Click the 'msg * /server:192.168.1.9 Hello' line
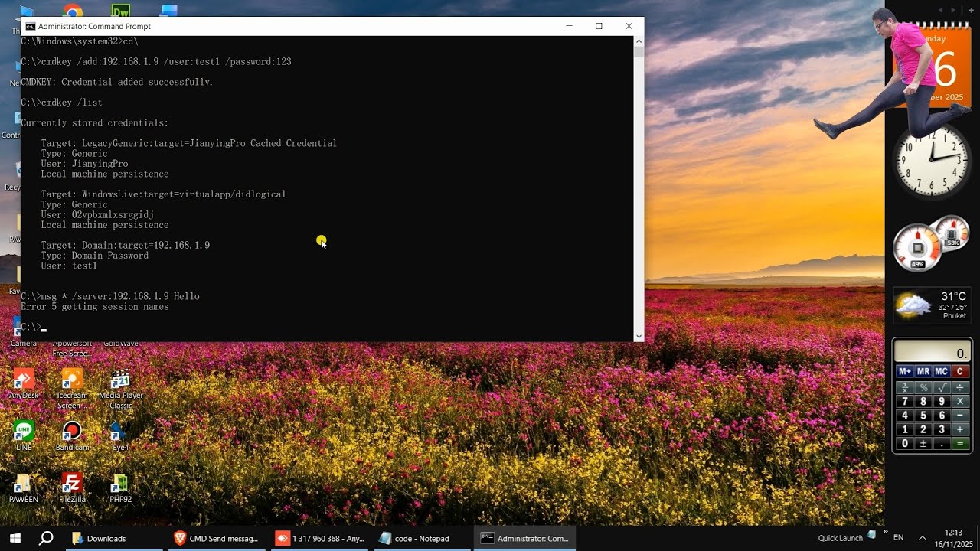 [x=110, y=296]
